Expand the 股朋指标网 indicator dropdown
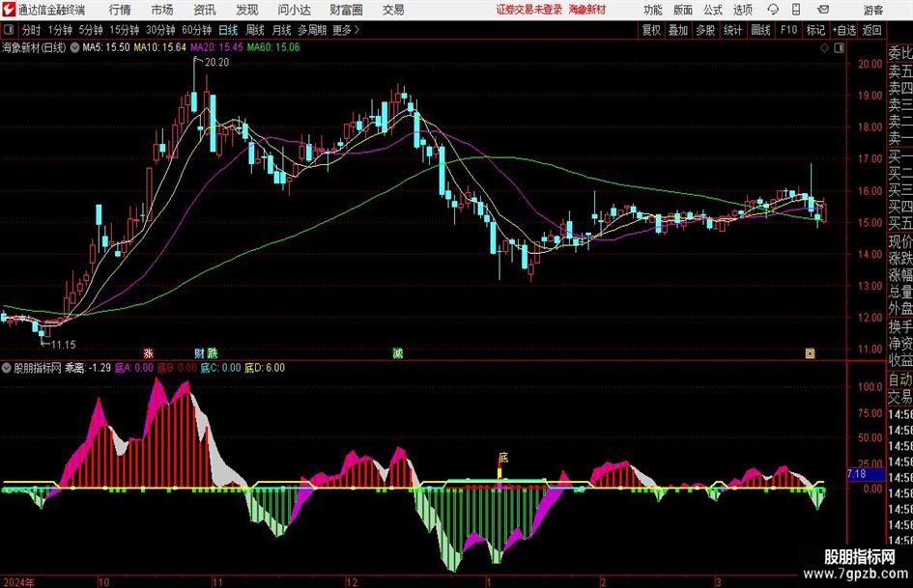The height and width of the screenshot is (588, 913). 7,368
